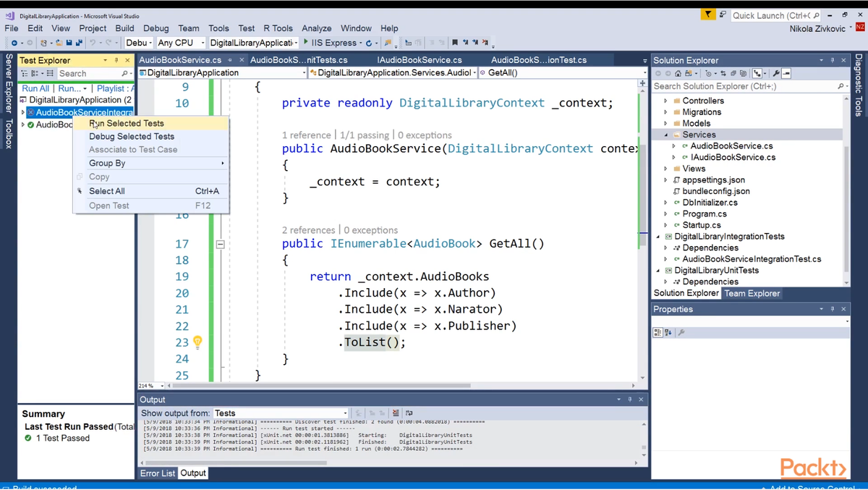Expand AudioBookServiceIntegra test node in Test Explorer
Viewport: 868px width, 490px height.
click(x=23, y=112)
